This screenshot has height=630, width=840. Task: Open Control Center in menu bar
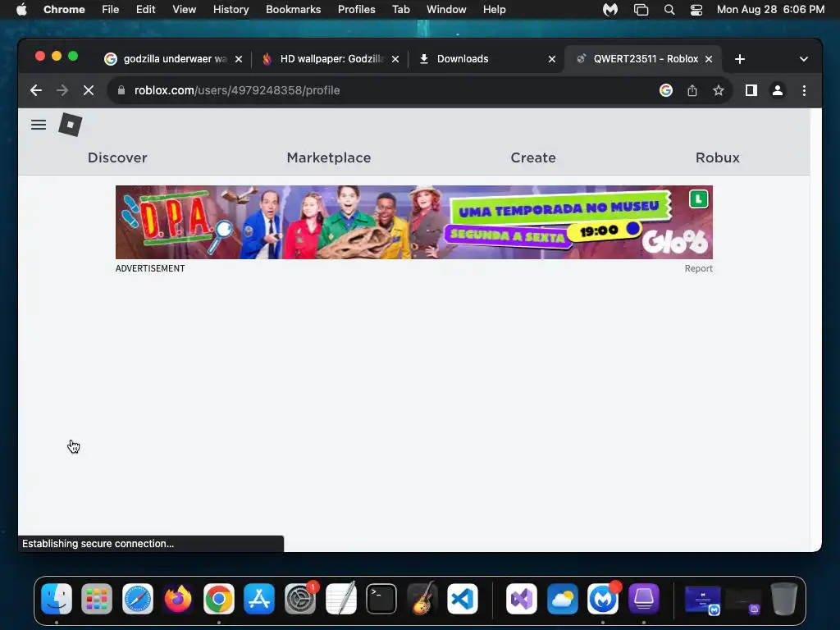696,10
